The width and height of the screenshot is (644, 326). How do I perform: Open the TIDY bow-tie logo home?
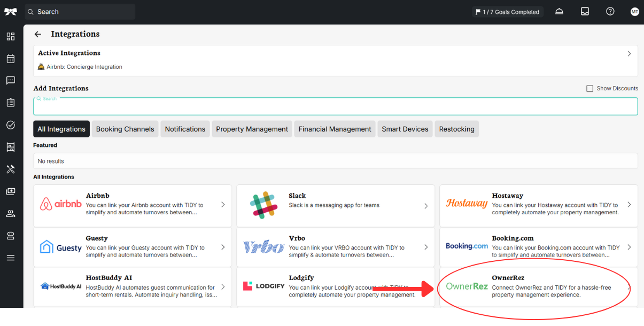11,11
